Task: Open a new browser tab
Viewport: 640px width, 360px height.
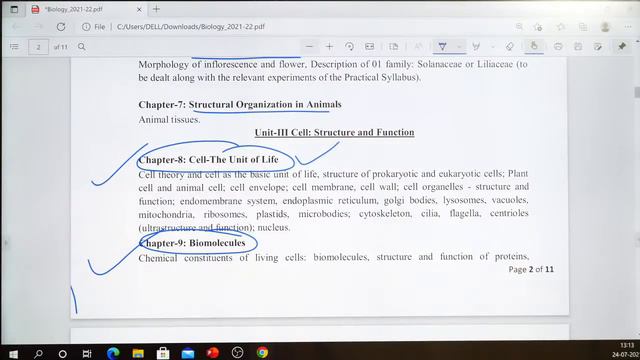Action: (x=156, y=9)
